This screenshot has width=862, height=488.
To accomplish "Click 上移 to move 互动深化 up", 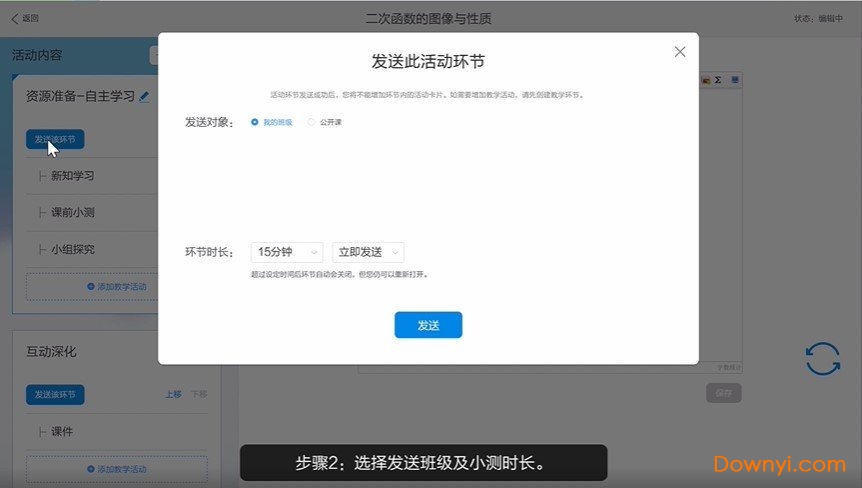I will click(173, 394).
